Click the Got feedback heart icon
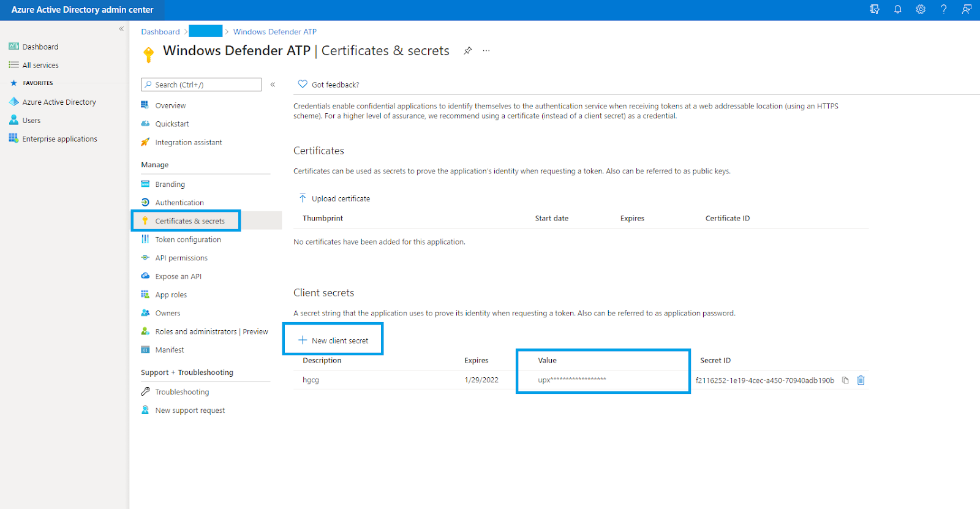 [x=303, y=85]
